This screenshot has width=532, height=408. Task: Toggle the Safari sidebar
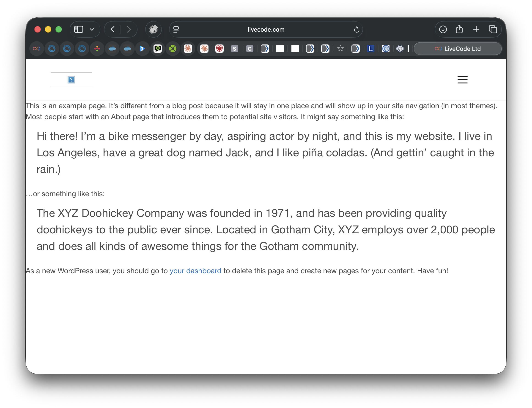(78, 29)
